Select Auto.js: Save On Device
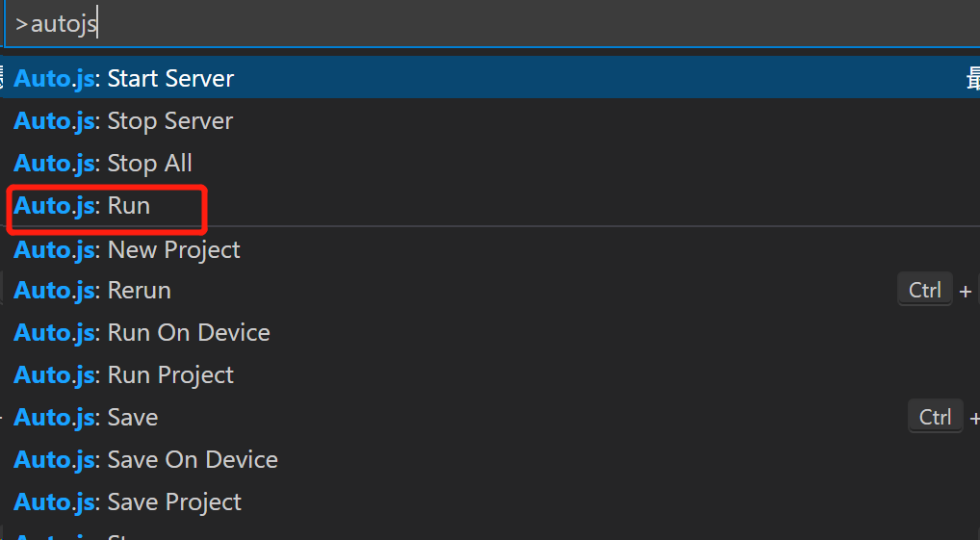 pos(490,460)
